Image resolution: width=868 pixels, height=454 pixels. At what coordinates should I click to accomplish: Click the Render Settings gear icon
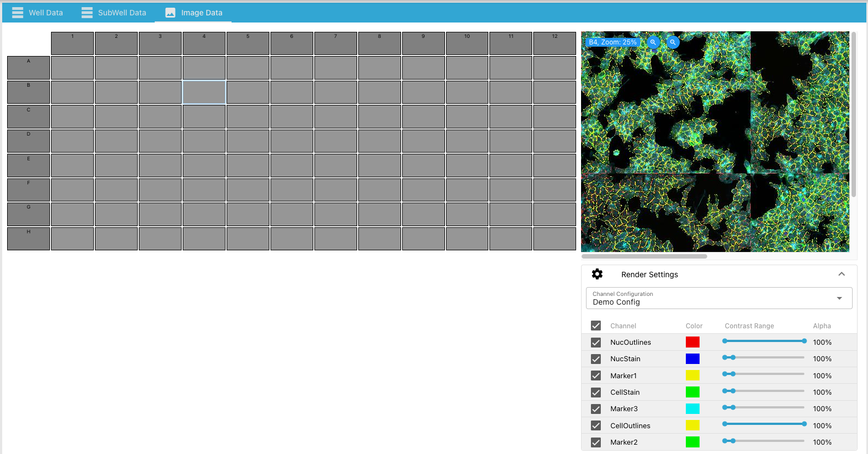point(597,274)
